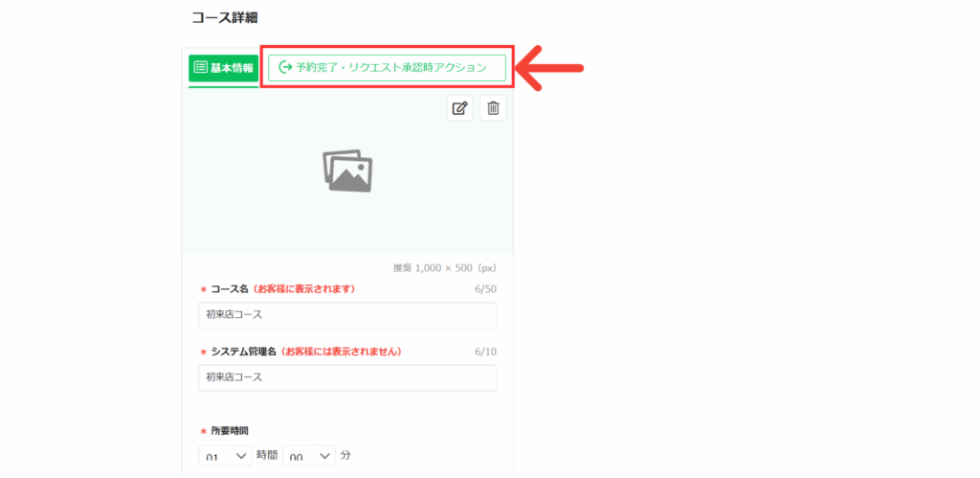Click the edit image pencil icon
This screenshot has width=980, height=478.
[x=460, y=108]
